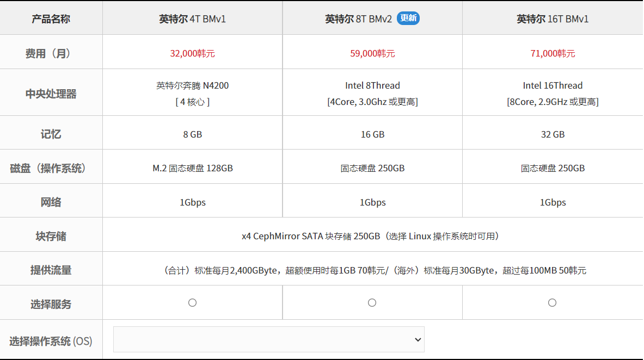
Task: Click the dropdown arrow of OS selector
Action: click(x=418, y=339)
